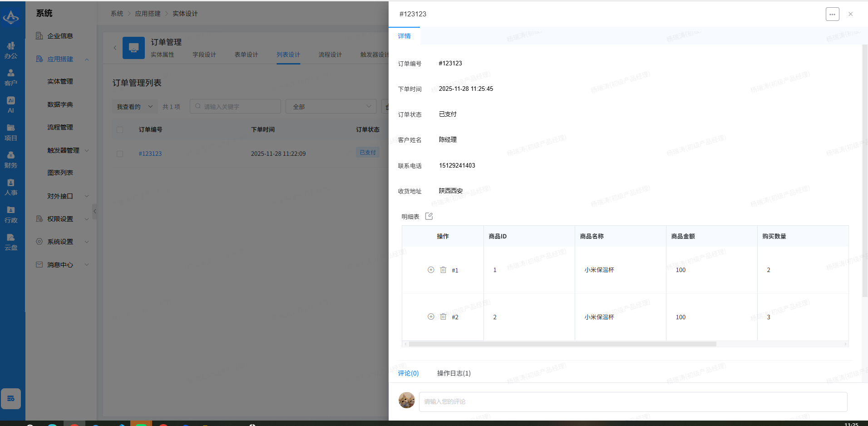Open the 我查看的 view dropdown
The height and width of the screenshot is (426, 868).
[134, 107]
